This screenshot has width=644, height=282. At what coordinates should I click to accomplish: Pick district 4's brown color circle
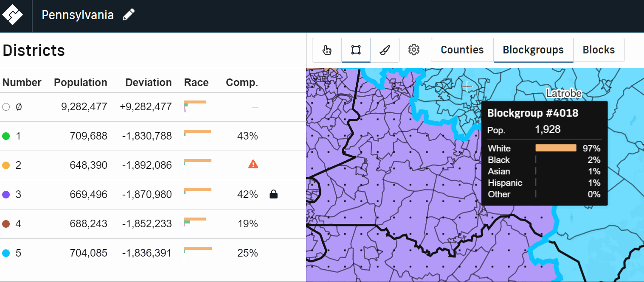tap(6, 223)
